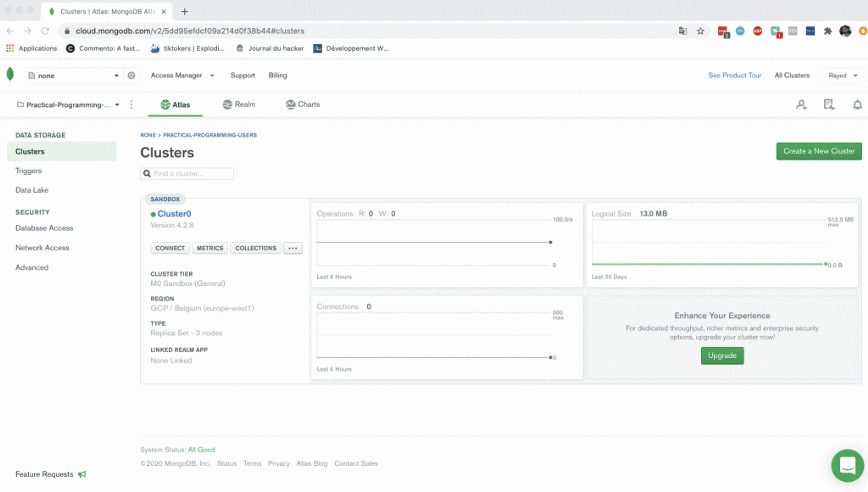
Task: Click NONE in the breadcrumb
Action: tap(148, 135)
